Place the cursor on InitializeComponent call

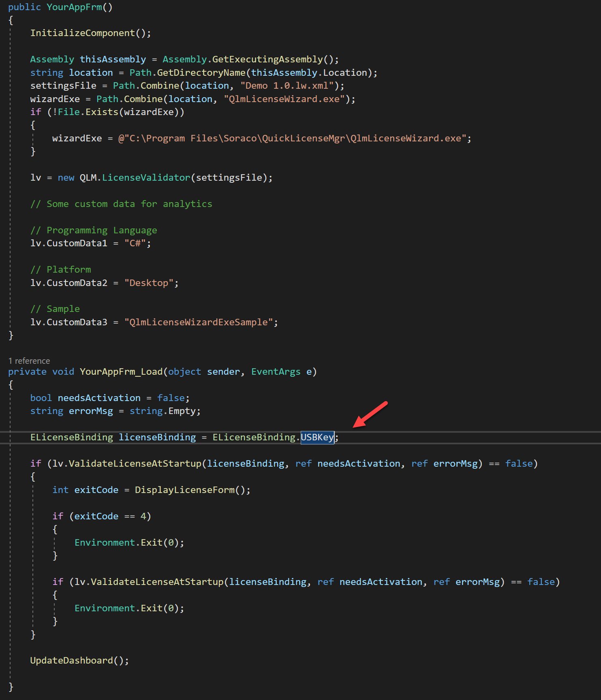83,33
